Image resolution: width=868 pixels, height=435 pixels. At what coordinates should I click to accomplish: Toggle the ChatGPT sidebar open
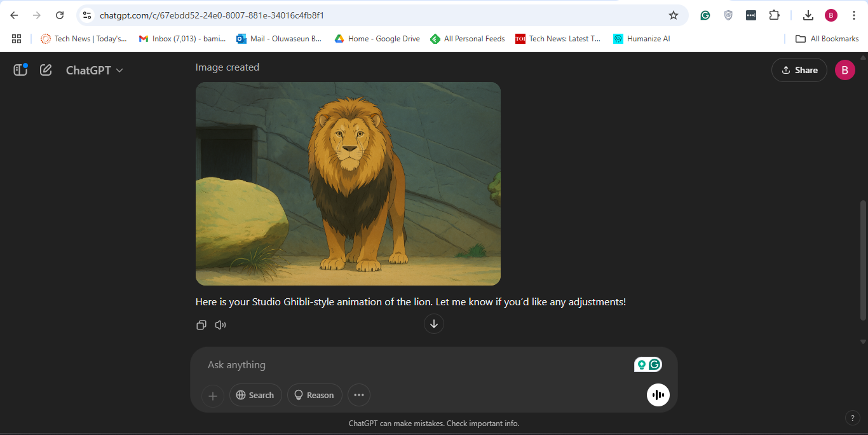coord(20,70)
